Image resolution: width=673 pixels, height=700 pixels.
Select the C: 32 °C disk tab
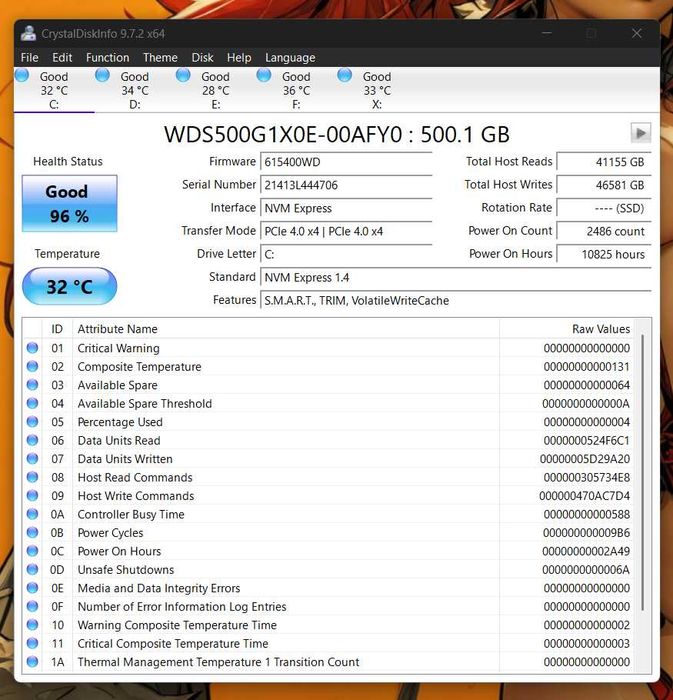pyautogui.click(x=54, y=90)
